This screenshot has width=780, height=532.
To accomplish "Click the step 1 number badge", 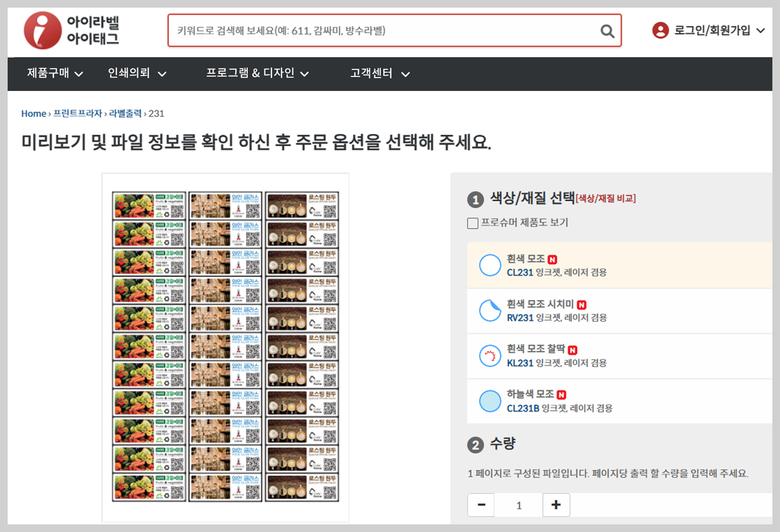I will tap(475, 200).
